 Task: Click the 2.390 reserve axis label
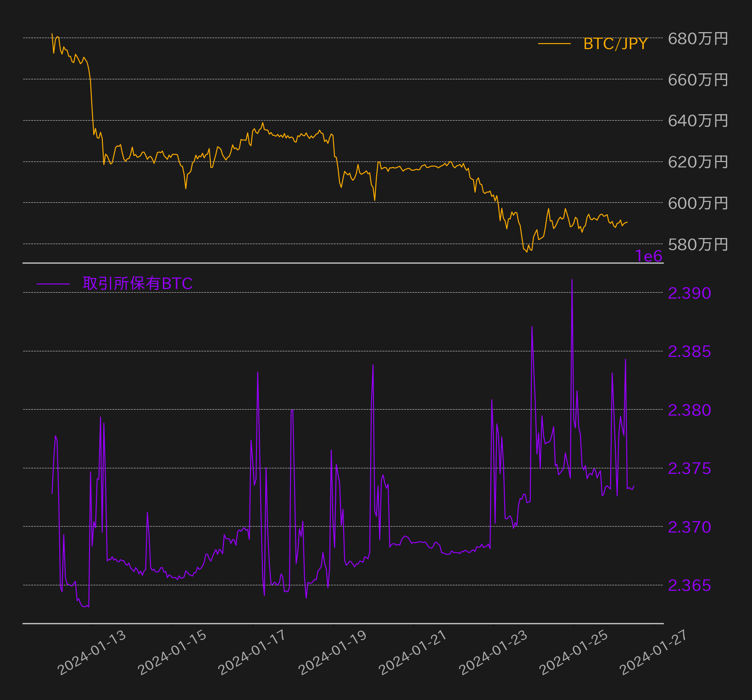690,293
